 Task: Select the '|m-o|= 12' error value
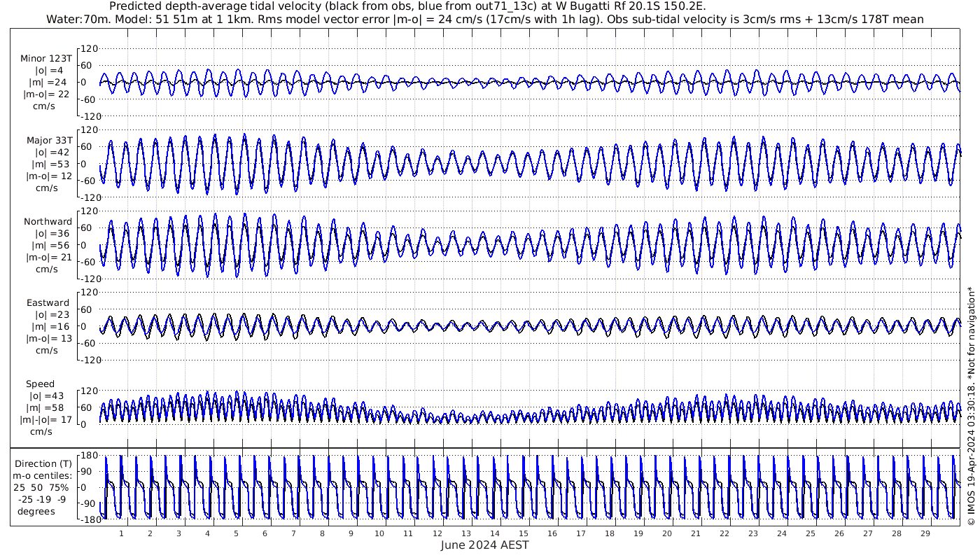pos(48,176)
